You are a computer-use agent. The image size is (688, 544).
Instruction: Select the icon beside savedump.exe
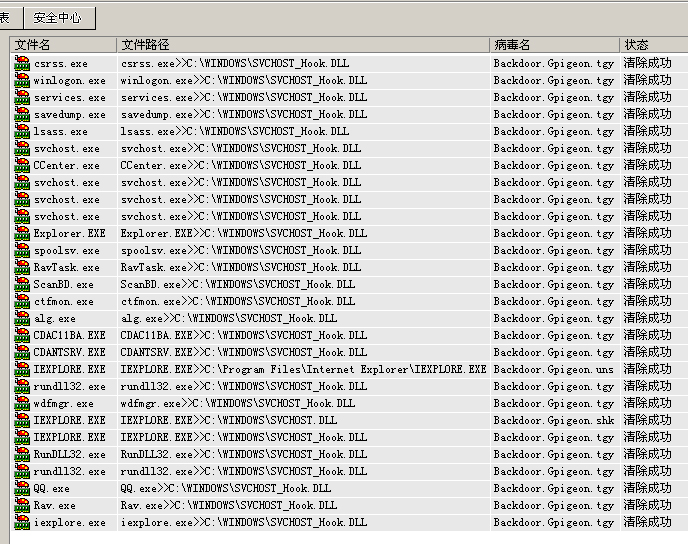22,115
